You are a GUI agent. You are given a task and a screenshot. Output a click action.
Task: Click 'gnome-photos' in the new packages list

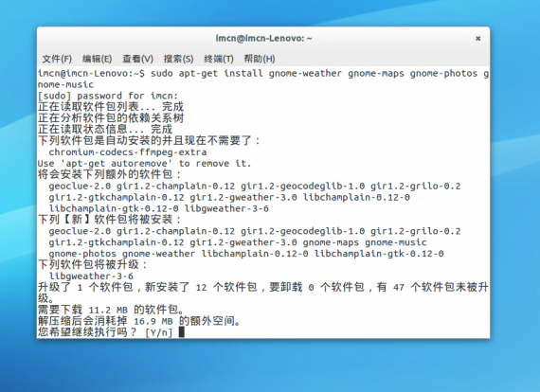[x=82, y=254]
